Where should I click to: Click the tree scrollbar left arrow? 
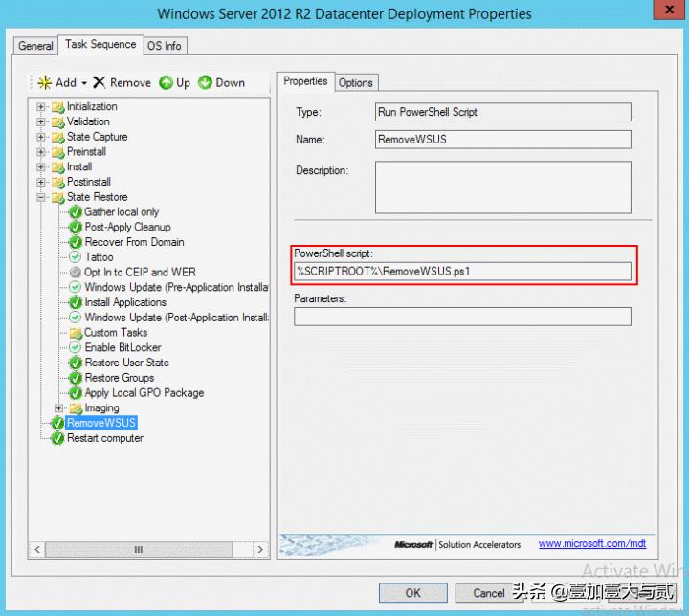(x=37, y=550)
